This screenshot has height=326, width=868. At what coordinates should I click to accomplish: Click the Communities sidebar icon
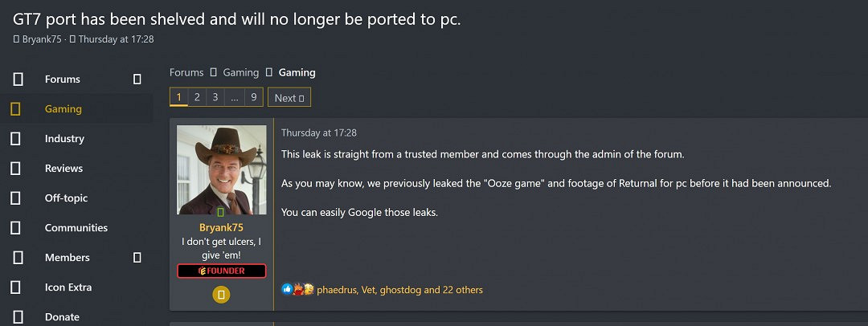tap(15, 228)
